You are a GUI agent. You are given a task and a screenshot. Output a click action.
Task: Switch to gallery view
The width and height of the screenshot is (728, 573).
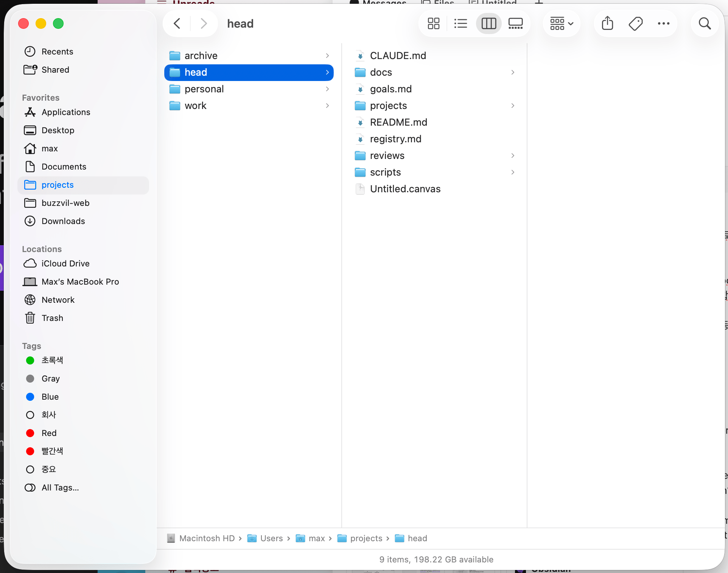pos(516,23)
